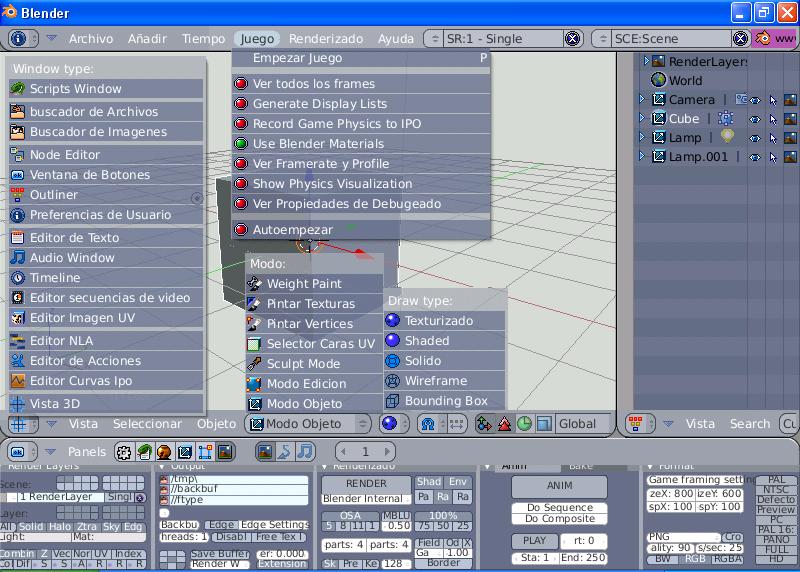The width and height of the screenshot is (800, 572).
Task: Click the Sound sub-context music note icon
Action: click(x=305, y=452)
